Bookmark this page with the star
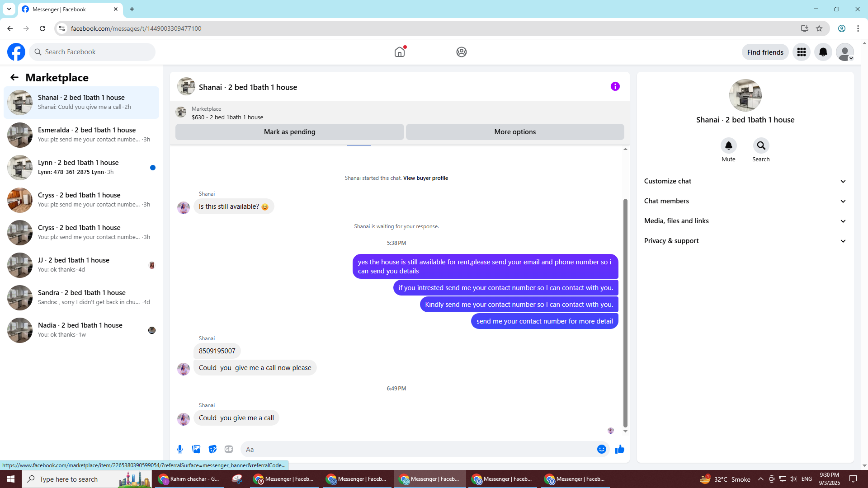The width and height of the screenshot is (868, 488). coord(819,28)
